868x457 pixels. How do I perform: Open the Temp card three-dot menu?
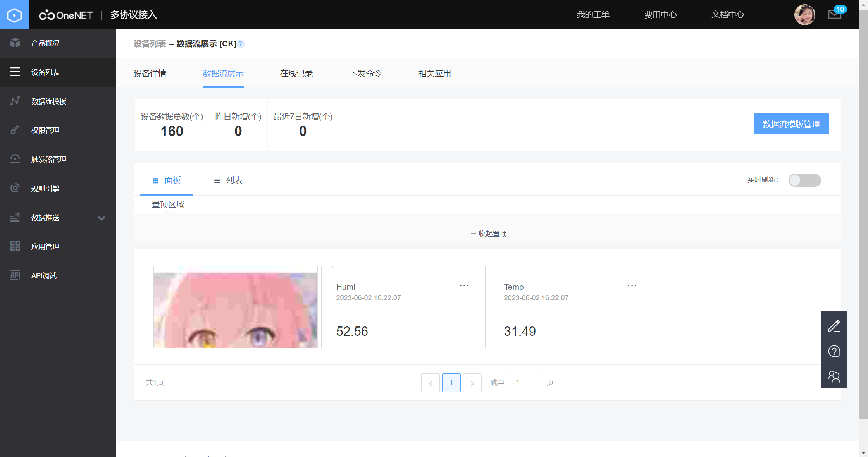coord(632,285)
